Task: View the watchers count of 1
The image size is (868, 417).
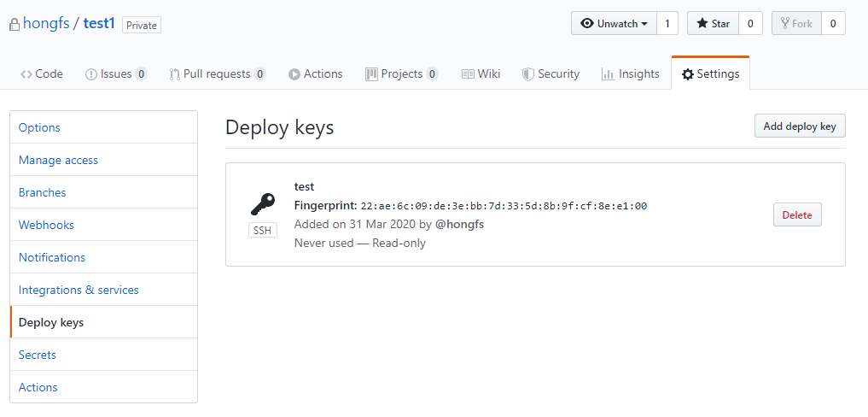Action: pos(667,24)
